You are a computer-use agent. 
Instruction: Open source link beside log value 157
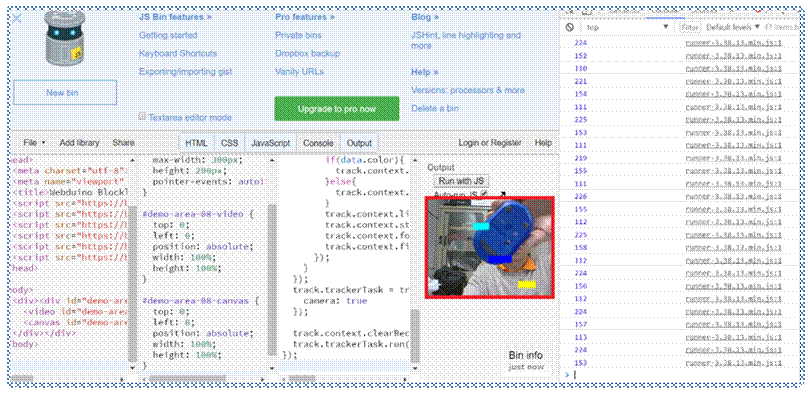pos(734,324)
